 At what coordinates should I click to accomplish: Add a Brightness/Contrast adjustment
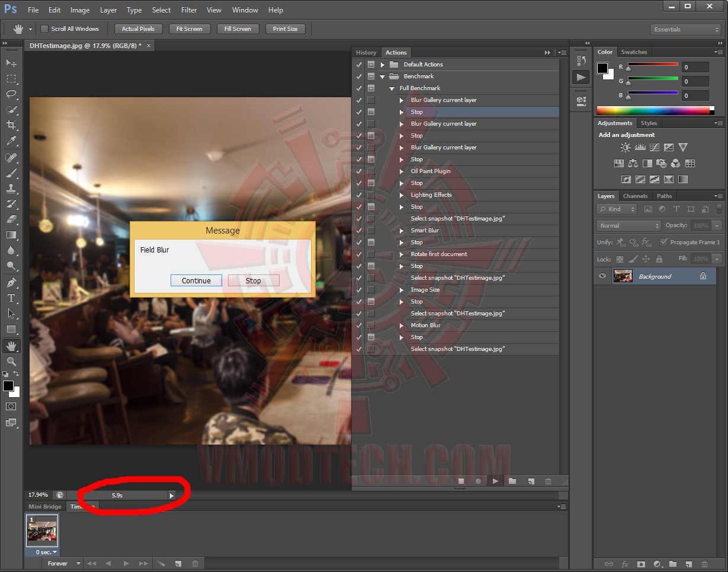point(626,147)
